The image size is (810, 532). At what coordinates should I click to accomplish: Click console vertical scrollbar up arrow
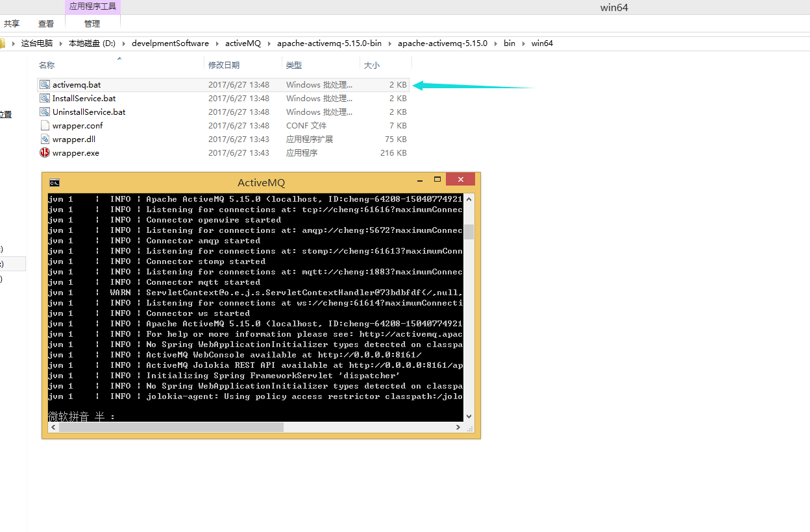click(x=469, y=199)
